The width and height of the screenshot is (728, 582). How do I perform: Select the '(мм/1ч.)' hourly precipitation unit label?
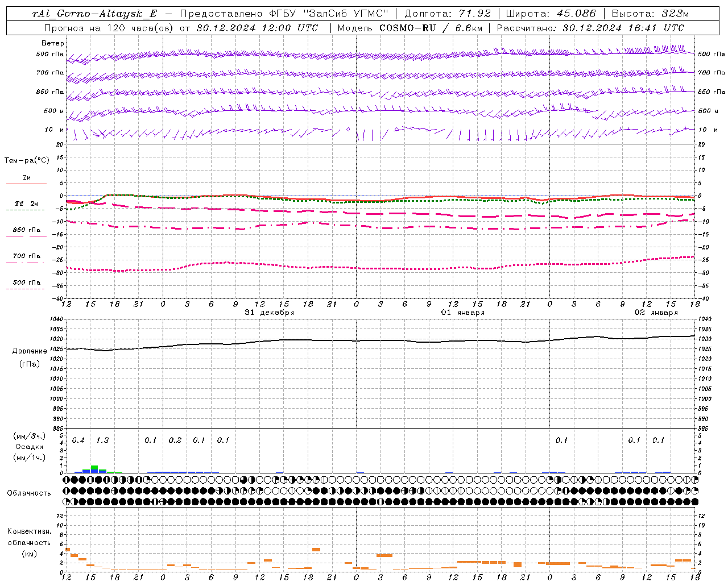pos(30,457)
